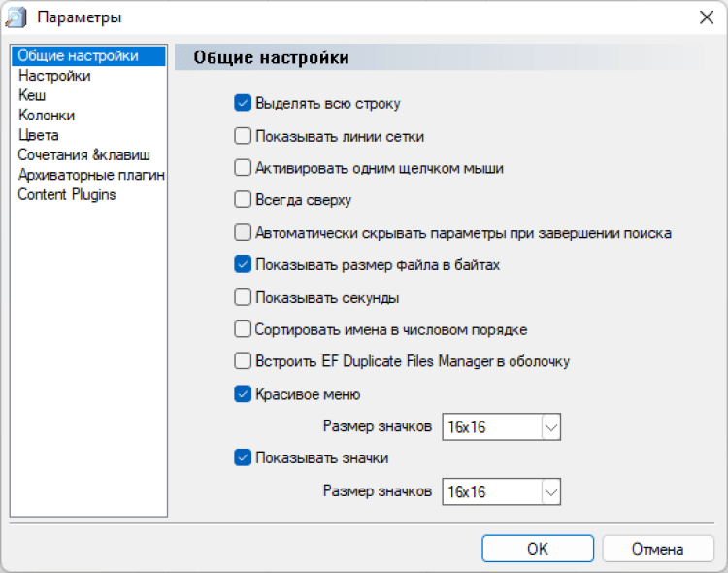Check the Показывать секунды checkbox
This screenshot has width=728, height=573.
[x=243, y=297]
